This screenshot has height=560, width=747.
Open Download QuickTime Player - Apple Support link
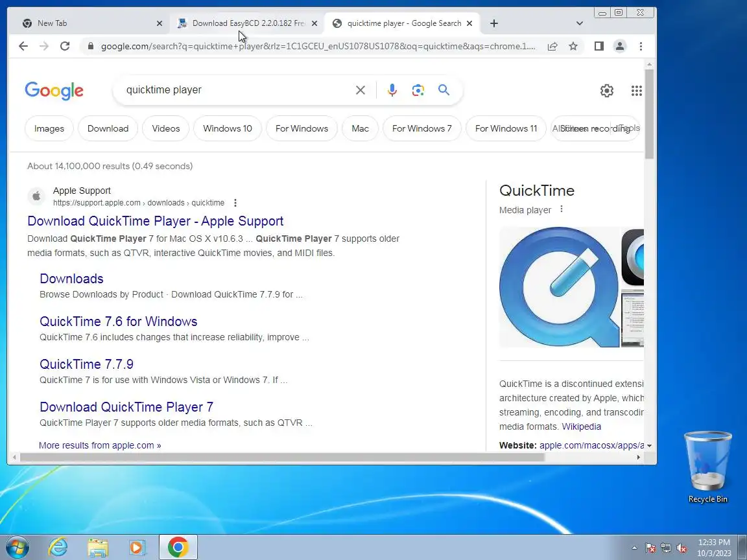pyautogui.click(x=156, y=221)
